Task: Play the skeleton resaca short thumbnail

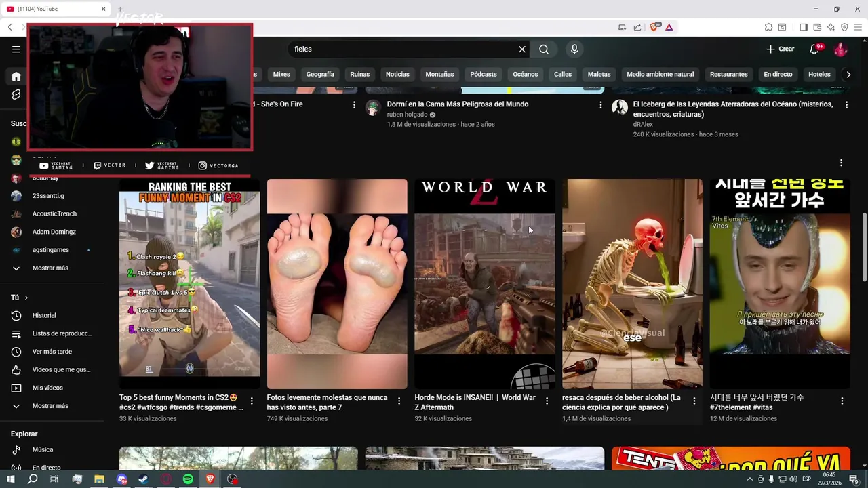Action: (x=632, y=283)
